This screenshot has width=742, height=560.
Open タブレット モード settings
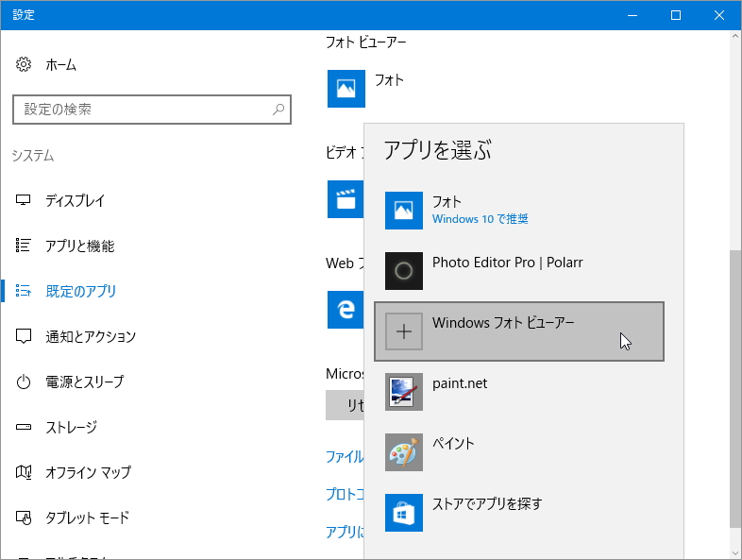tap(88, 518)
